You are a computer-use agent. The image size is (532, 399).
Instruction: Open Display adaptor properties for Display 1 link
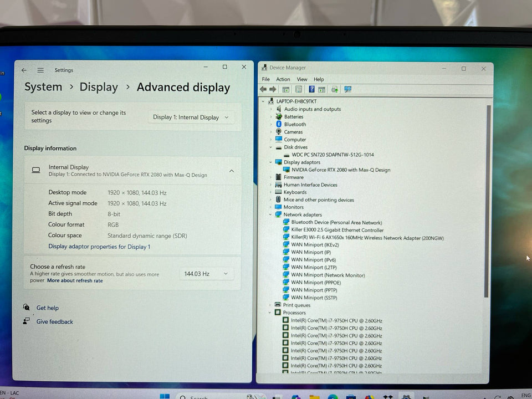point(99,247)
